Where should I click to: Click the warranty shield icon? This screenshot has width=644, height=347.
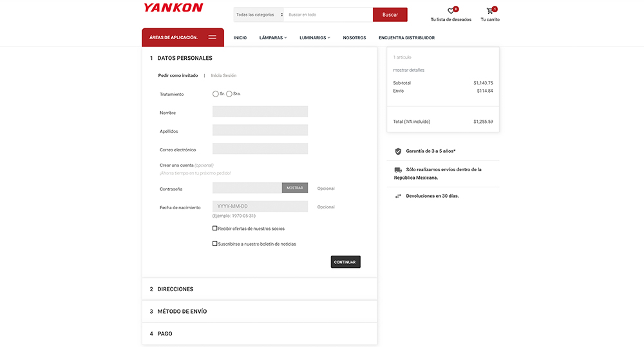pyautogui.click(x=398, y=151)
